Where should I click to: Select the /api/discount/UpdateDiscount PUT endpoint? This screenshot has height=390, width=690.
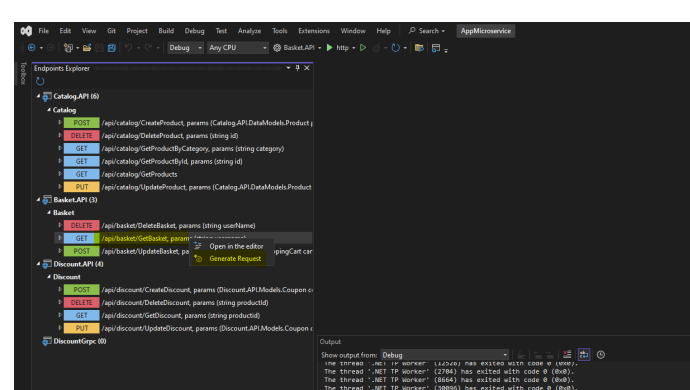tap(207, 328)
